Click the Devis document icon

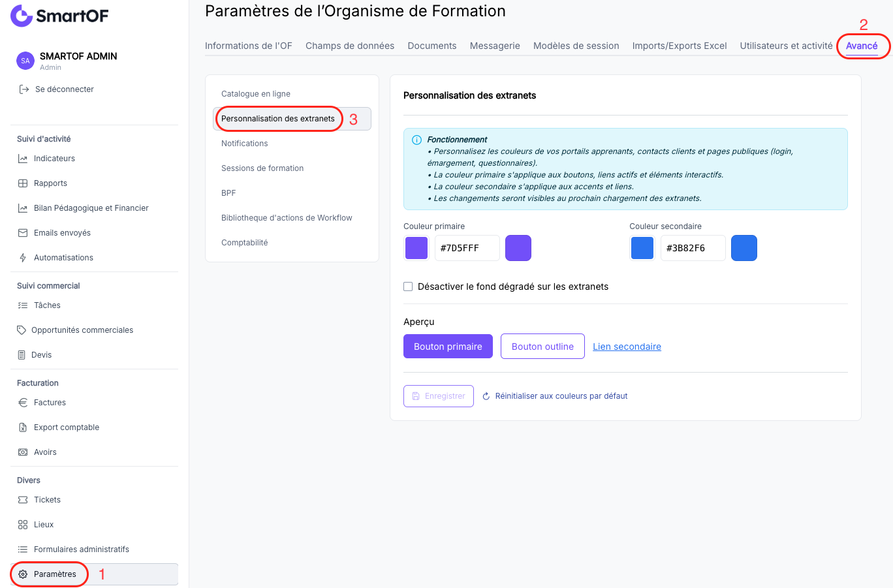click(22, 355)
